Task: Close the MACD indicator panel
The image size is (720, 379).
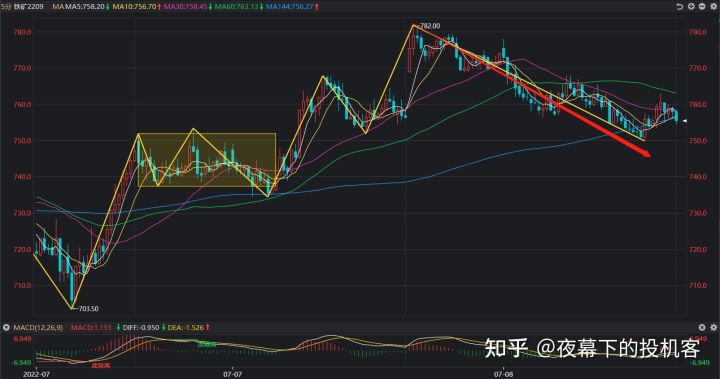Action: pyautogui.click(x=702, y=327)
